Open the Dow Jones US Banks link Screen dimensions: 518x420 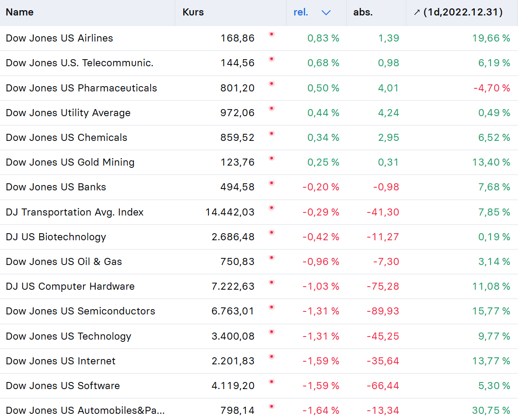pos(56,187)
